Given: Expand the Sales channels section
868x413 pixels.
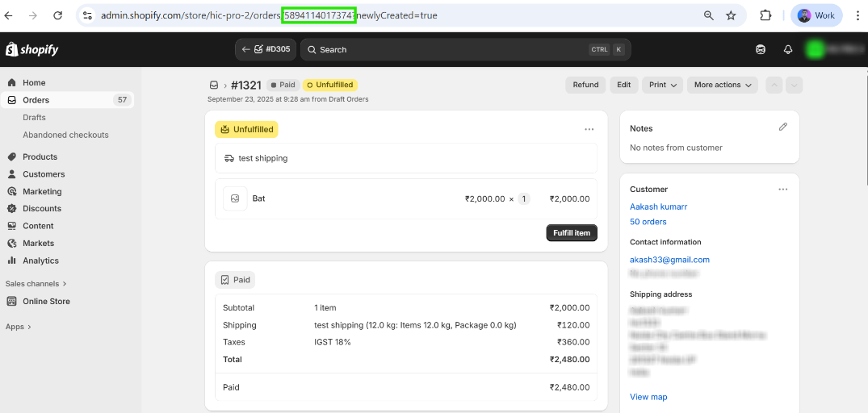Looking at the screenshot, I should (x=36, y=284).
